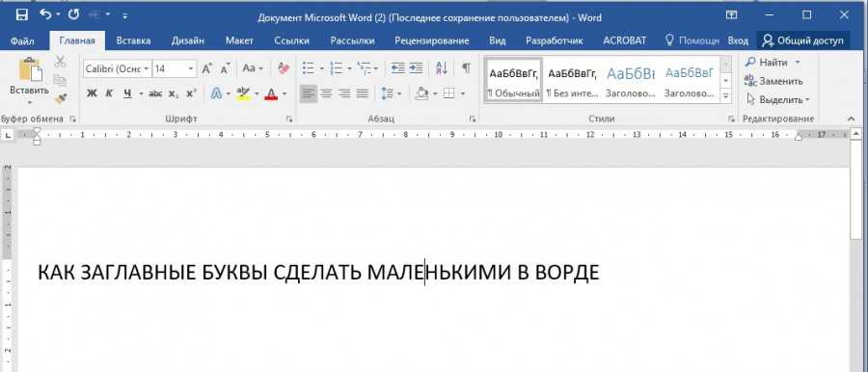Start a bulleted list

(309, 68)
